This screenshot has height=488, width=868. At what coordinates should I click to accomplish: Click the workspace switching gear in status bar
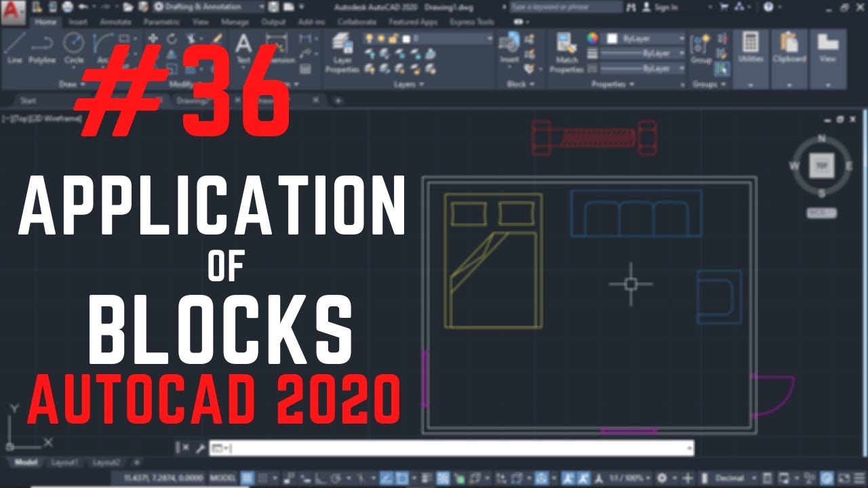click(662, 478)
